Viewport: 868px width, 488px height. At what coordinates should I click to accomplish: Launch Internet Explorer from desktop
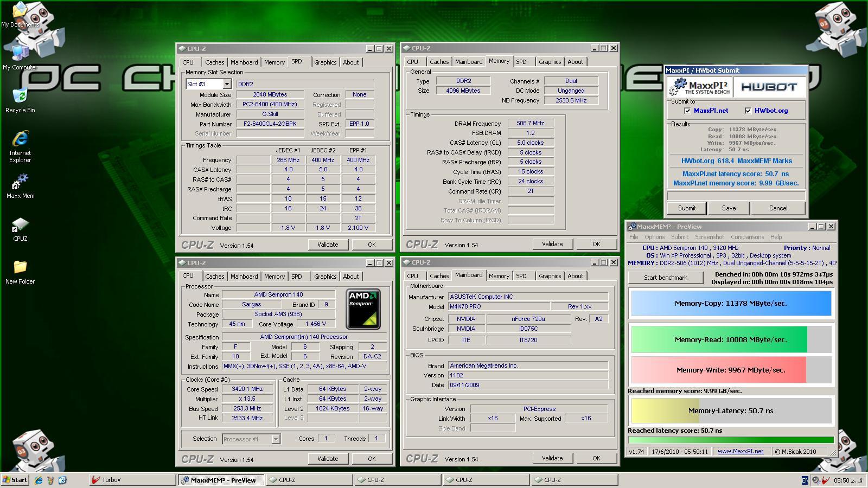coord(20,146)
